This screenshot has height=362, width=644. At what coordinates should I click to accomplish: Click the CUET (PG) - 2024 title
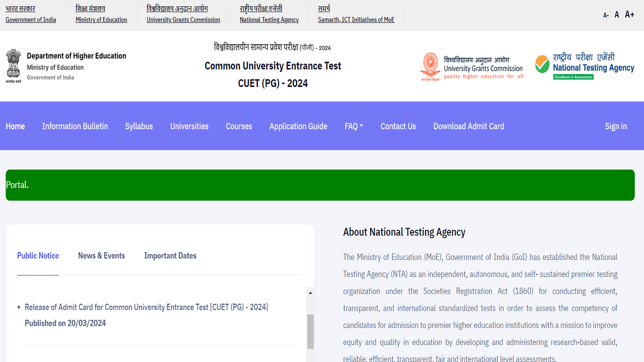point(273,83)
